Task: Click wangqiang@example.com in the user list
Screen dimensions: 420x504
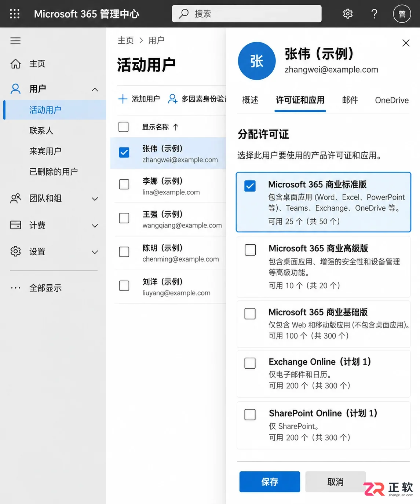Action: tap(182, 225)
